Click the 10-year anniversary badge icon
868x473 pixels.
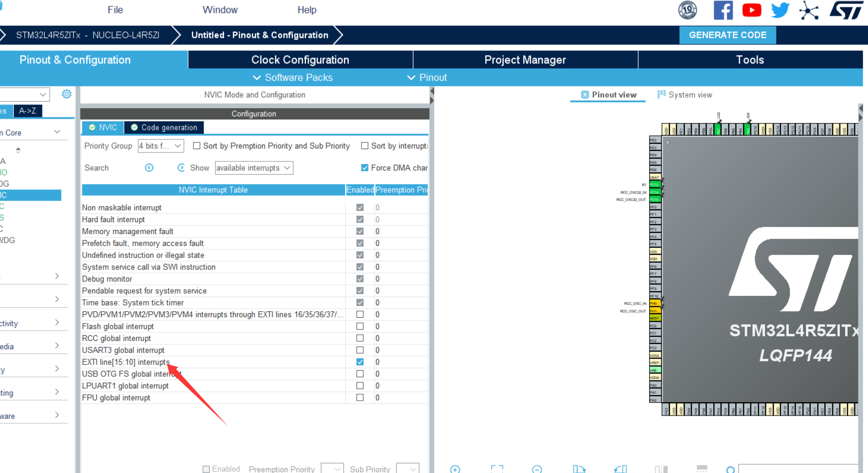[687, 10]
